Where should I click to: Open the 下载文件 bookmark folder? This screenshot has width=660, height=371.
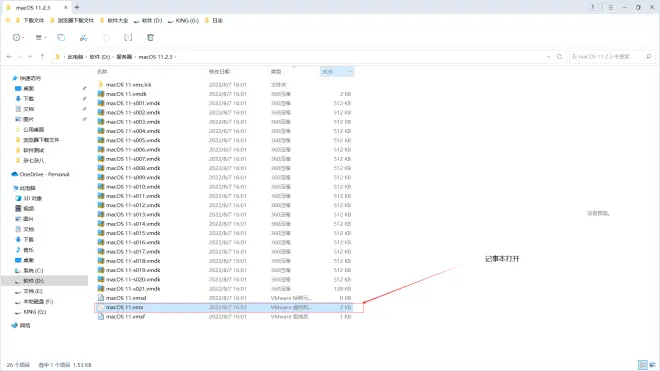coord(29,20)
